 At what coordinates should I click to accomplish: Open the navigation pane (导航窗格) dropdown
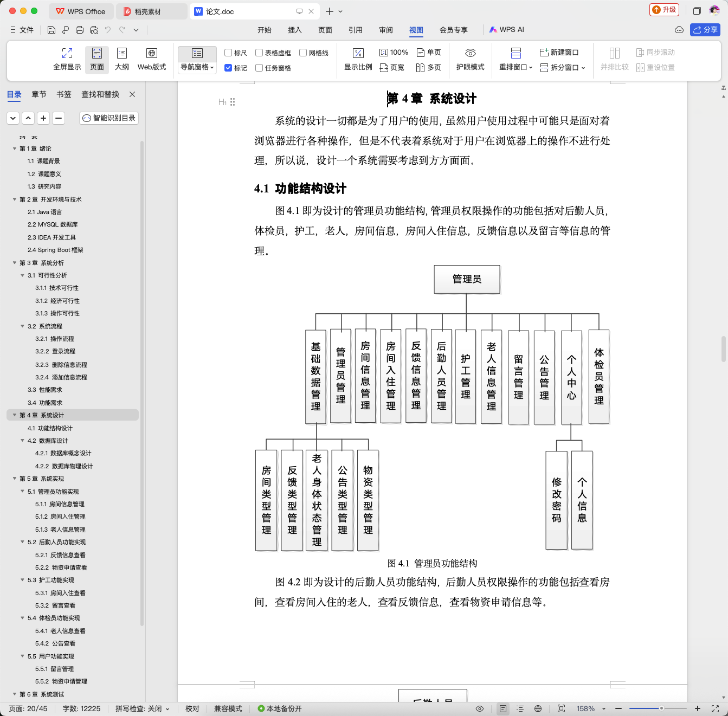pos(197,67)
